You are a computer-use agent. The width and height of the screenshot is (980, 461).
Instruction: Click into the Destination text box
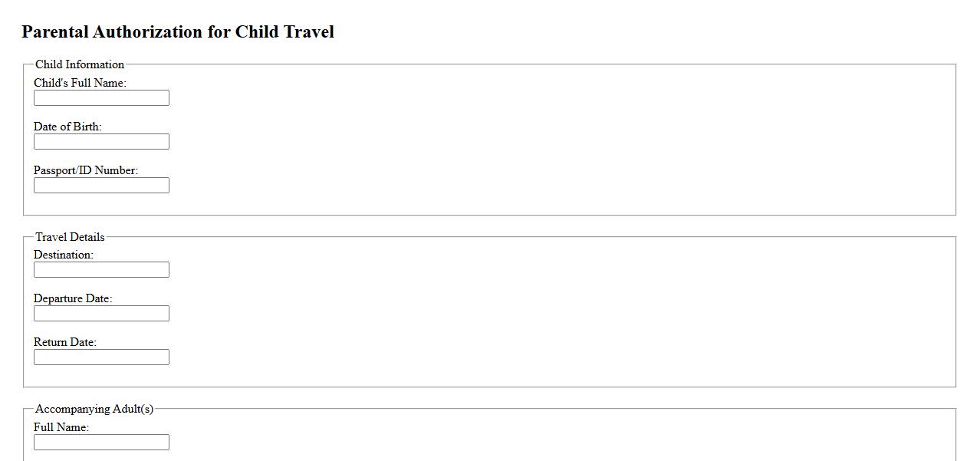101,270
